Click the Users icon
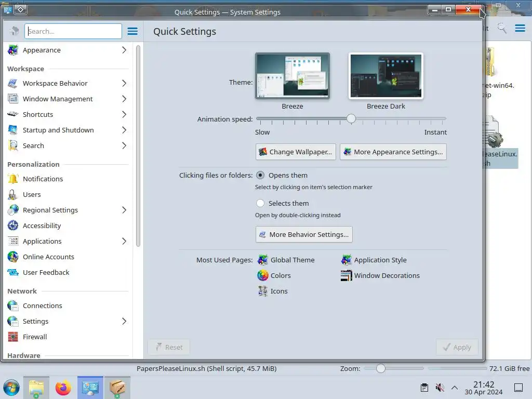The image size is (532, 399). (13, 194)
